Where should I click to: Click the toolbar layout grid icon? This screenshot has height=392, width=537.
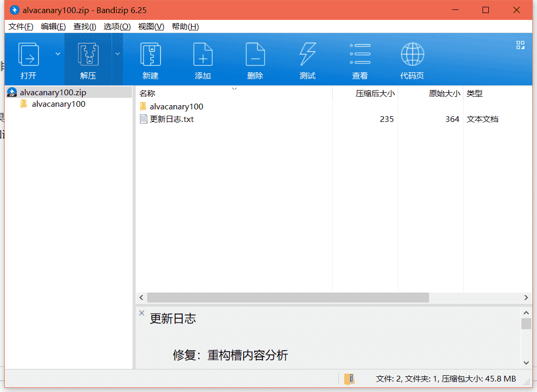520,45
